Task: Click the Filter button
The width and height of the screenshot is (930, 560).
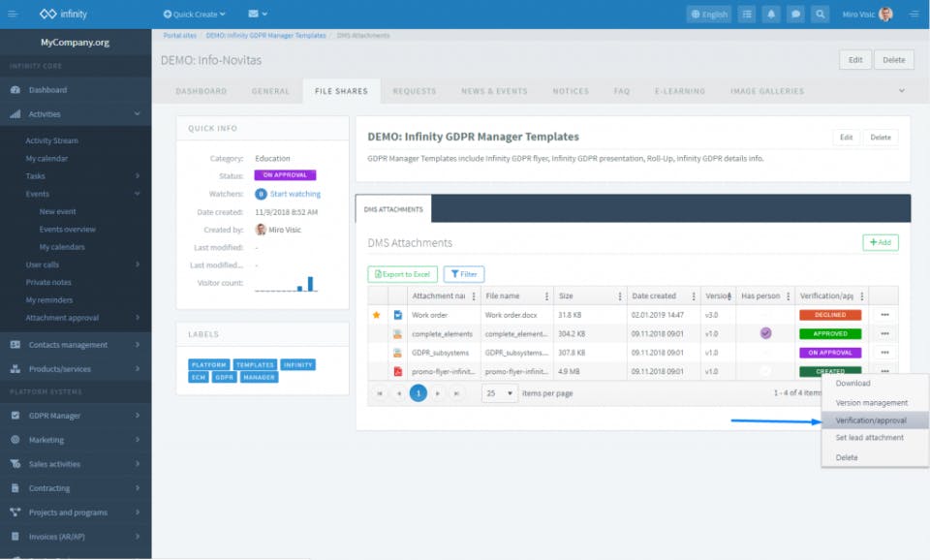Action: (464, 274)
